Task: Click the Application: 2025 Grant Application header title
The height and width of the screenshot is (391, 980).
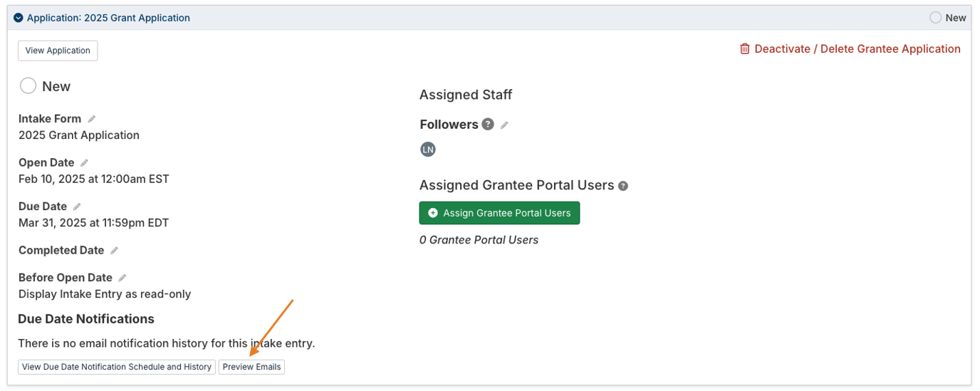Action: 108,18
